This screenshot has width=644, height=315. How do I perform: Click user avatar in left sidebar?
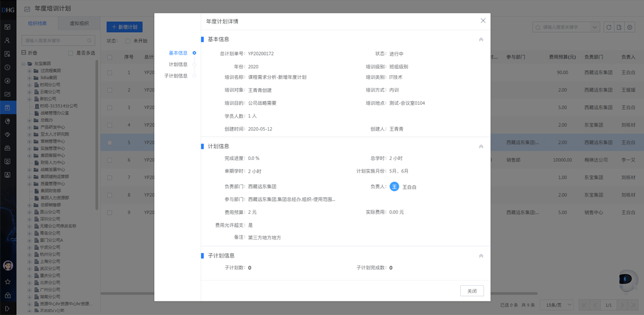point(8,265)
